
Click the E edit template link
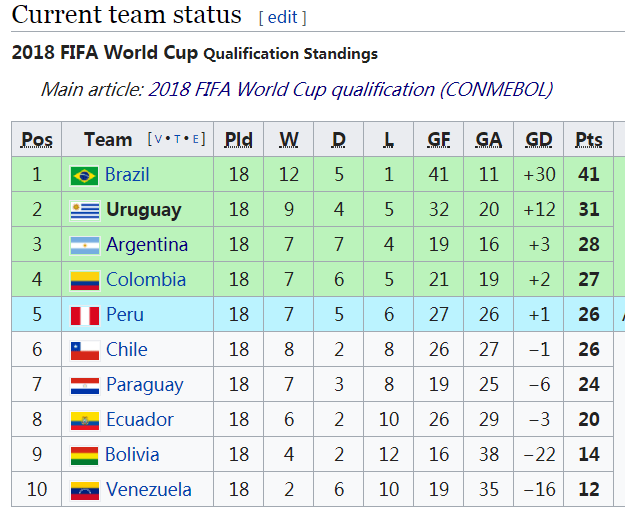(x=197, y=140)
